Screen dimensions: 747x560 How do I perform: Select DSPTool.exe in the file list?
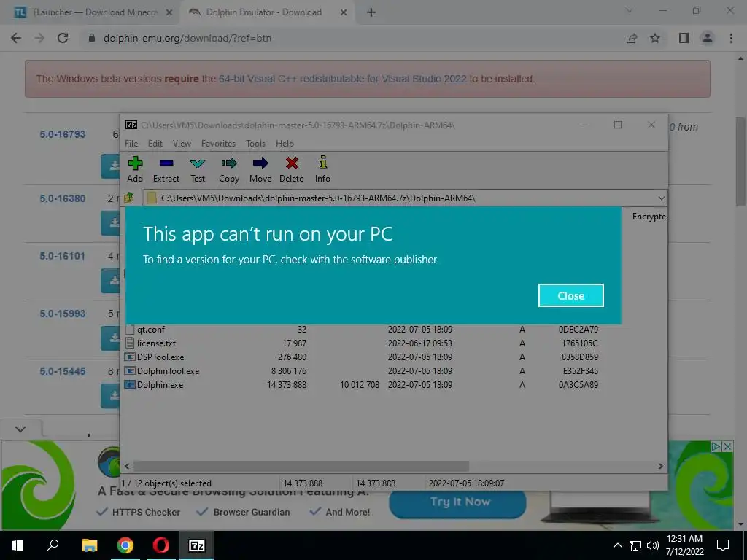coord(362,357)
